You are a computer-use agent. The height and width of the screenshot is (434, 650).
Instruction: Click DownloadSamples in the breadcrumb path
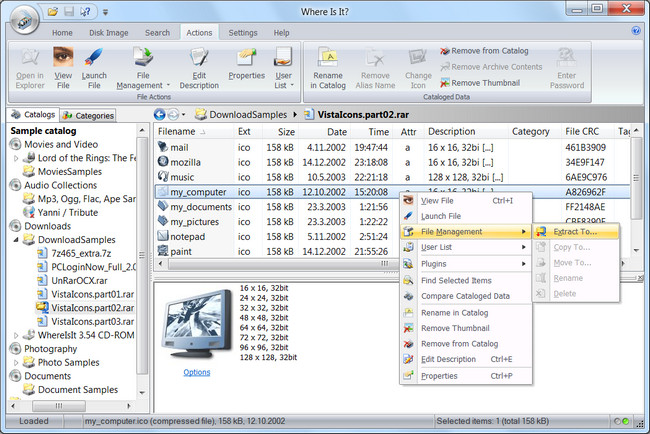[x=248, y=115]
